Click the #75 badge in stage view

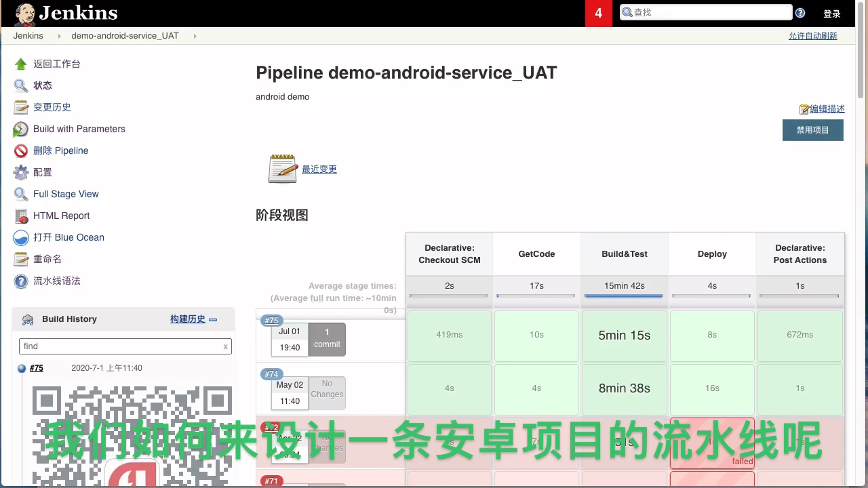pyautogui.click(x=272, y=321)
